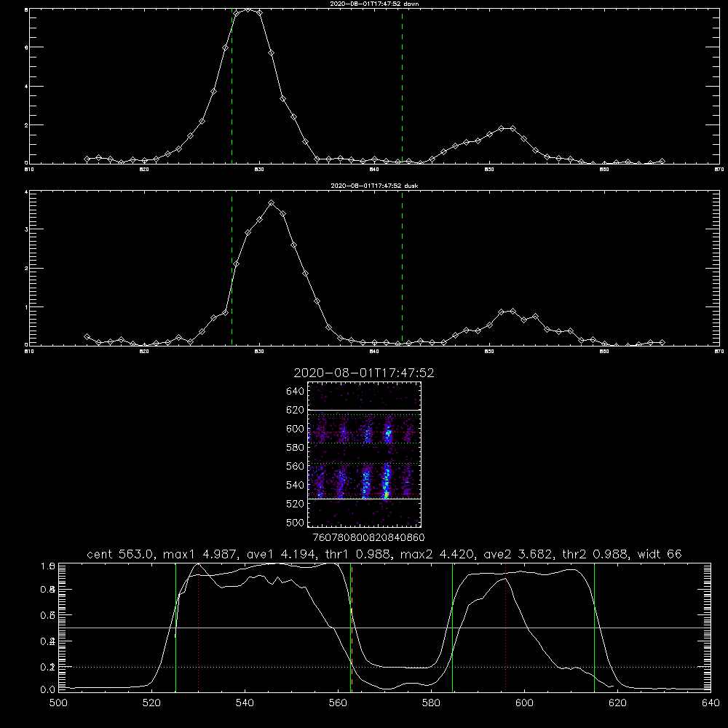Click the highest data point of the dusk curve

pos(271,203)
